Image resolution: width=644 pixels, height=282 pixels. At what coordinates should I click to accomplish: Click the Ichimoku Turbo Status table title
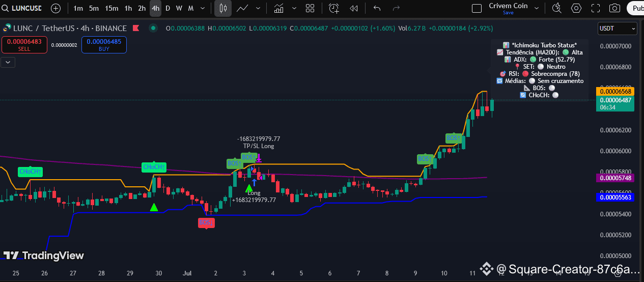click(540, 45)
